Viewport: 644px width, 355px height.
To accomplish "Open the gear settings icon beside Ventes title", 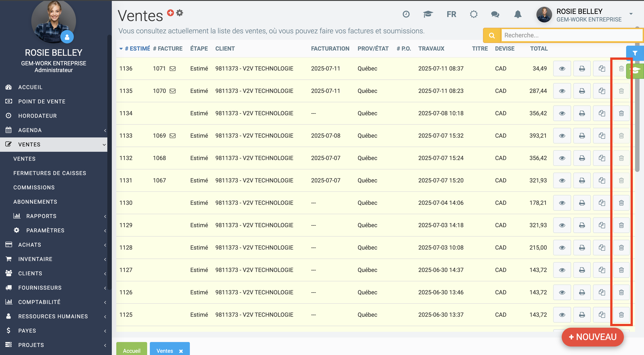I will point(180,13).
